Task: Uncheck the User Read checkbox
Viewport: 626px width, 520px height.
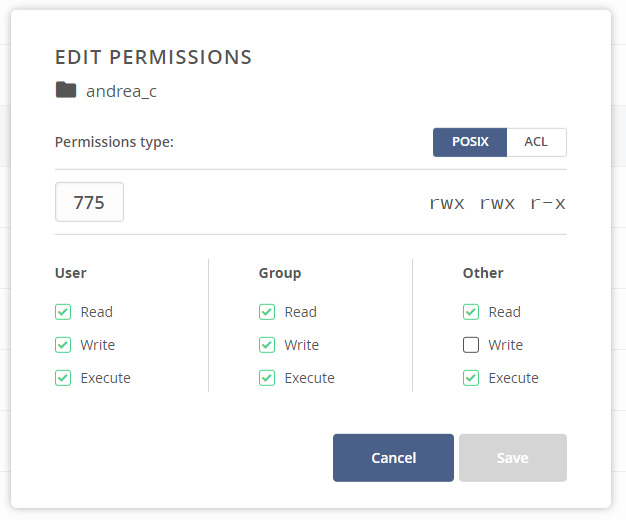Action: [63, 312]
